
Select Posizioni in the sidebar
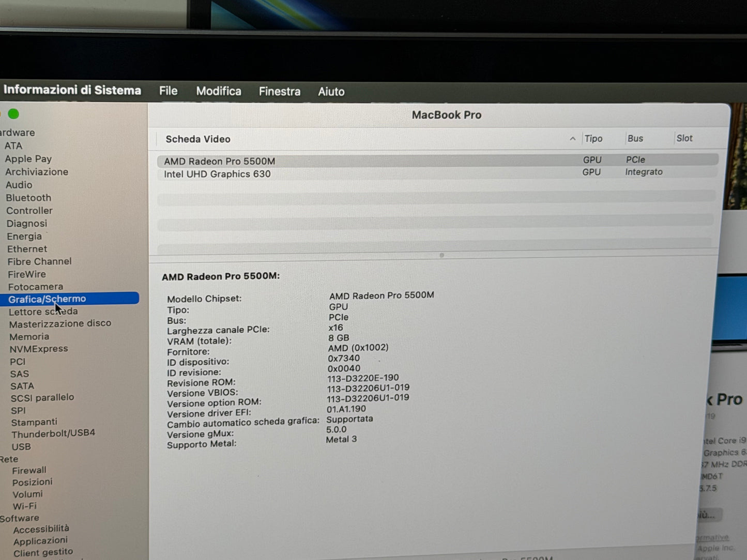coord(33,482)
